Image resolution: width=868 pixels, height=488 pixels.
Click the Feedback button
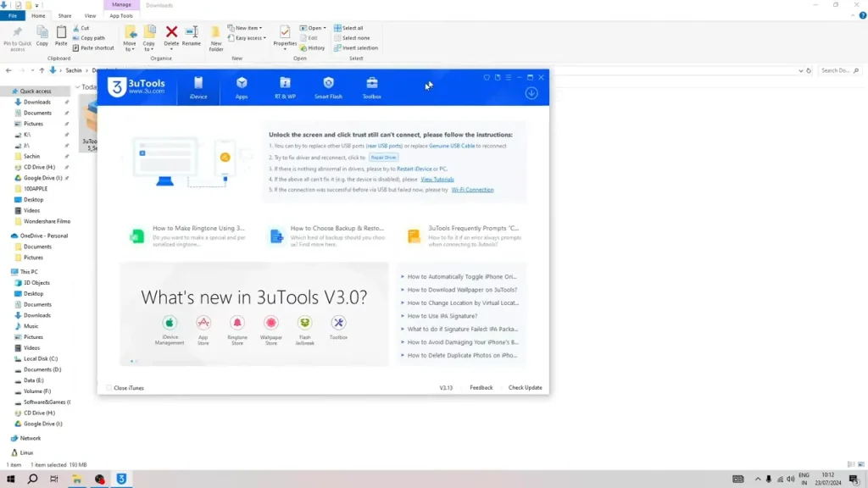click(481, 388)
